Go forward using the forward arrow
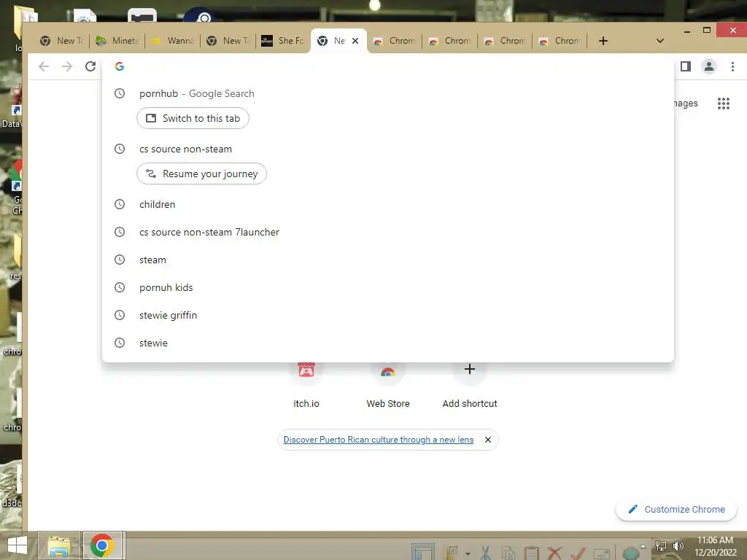Image resolution: width=747 pixels, height=560 pixels. pyautogui.click(x=67, y=66)
